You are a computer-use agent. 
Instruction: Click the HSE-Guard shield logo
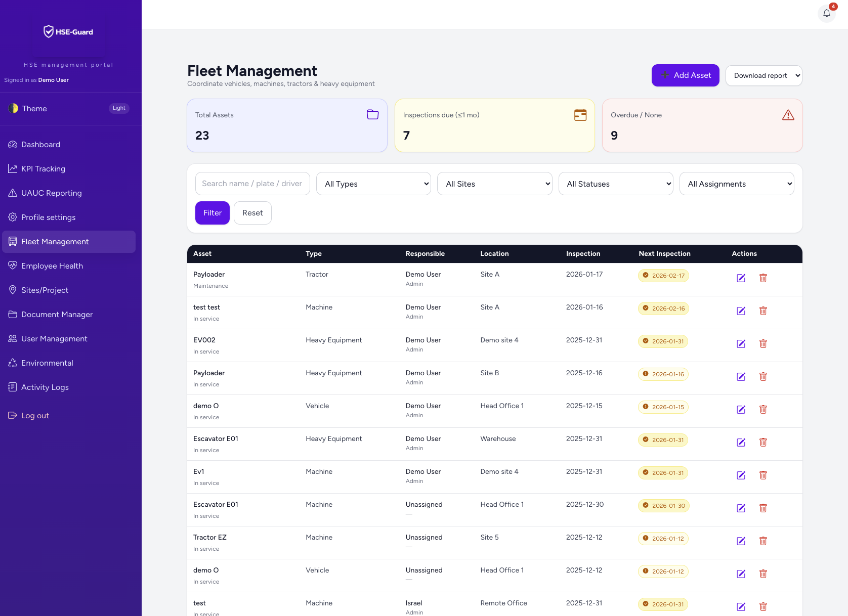[x=49, y=32]
